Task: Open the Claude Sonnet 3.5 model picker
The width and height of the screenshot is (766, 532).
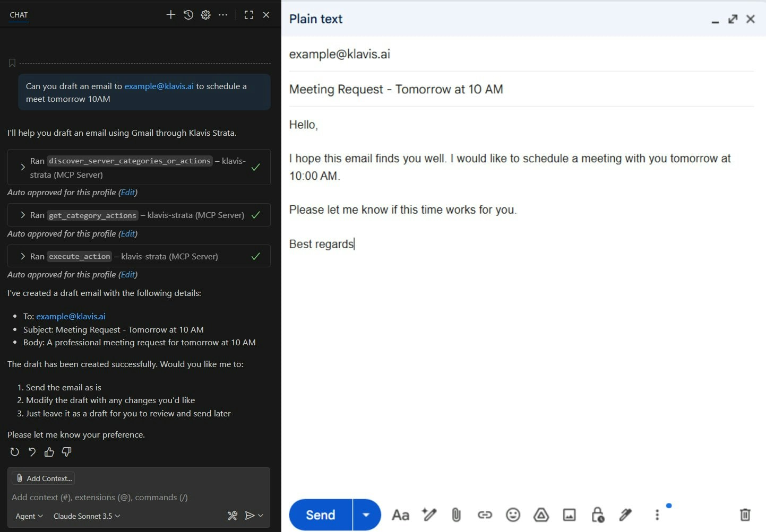Action: coord(87,516)
